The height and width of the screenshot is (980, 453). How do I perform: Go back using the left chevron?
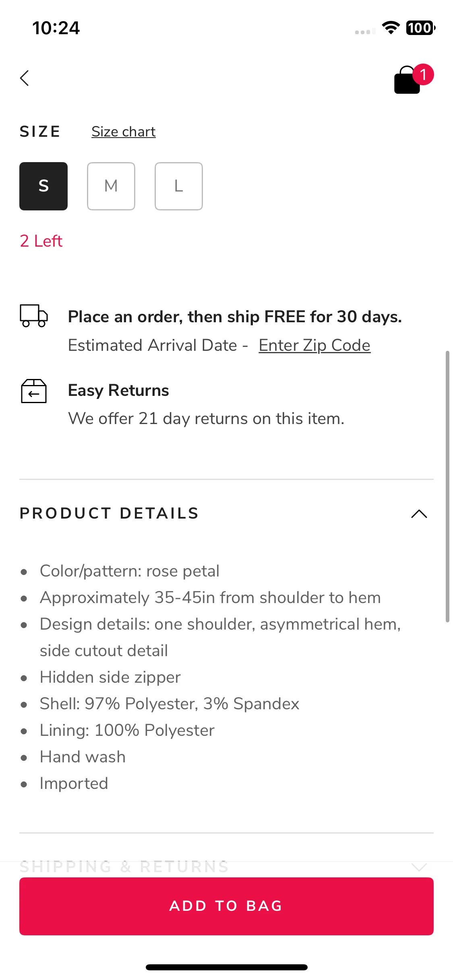pyautogui.click(x=25, y=78)
